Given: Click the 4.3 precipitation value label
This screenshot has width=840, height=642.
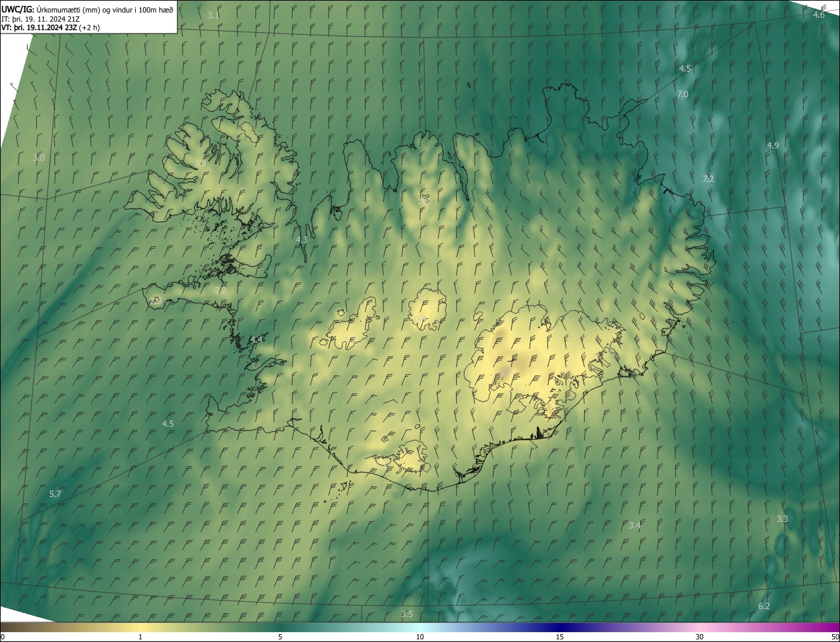Looking at the screenshot, I should coord(301,240).
